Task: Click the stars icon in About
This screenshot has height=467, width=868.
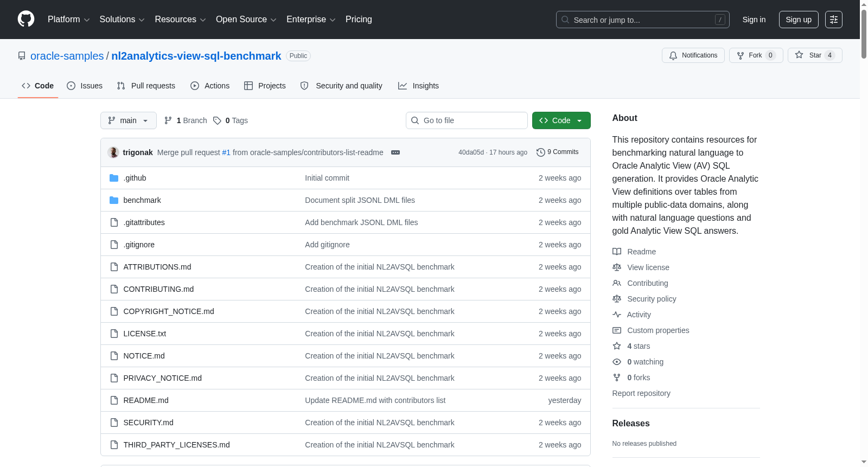Action: coord(617,346)
